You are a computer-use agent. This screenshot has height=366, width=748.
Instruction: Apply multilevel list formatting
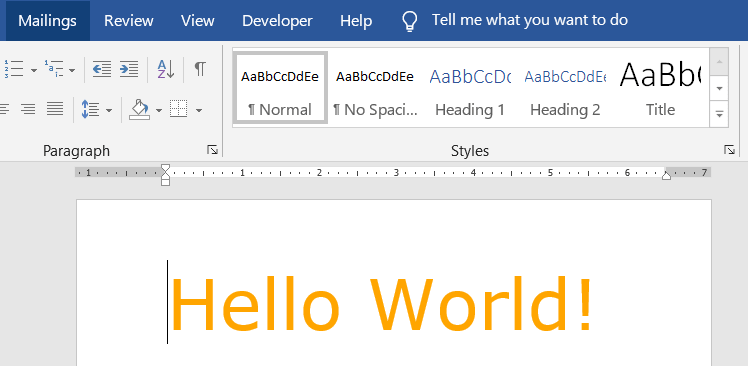(x=54, y=69)
